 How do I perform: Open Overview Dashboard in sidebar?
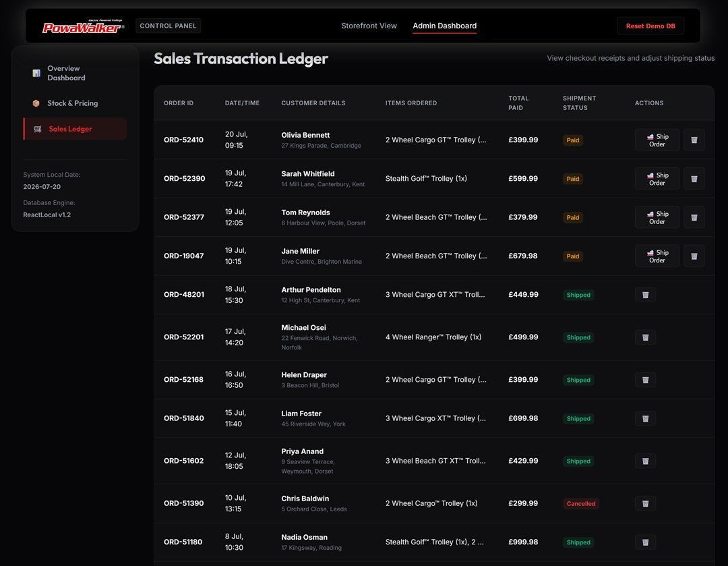click(x=75, y=73)
